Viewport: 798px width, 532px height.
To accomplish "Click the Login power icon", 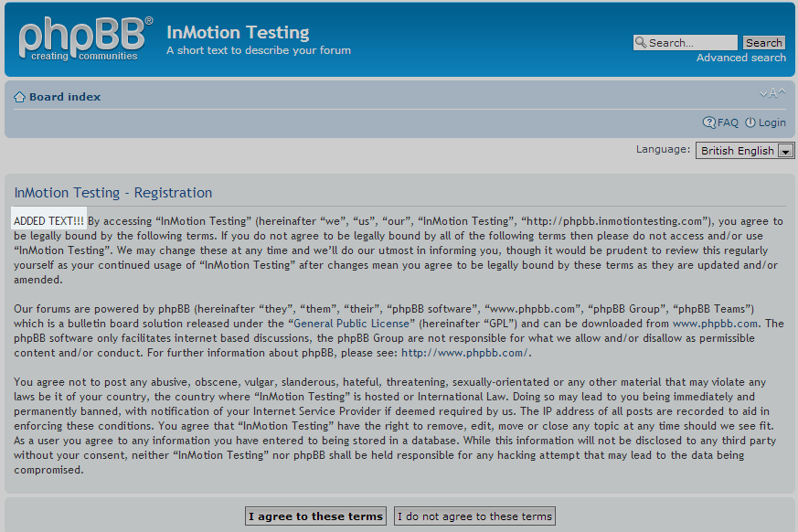I will [750, 122].
